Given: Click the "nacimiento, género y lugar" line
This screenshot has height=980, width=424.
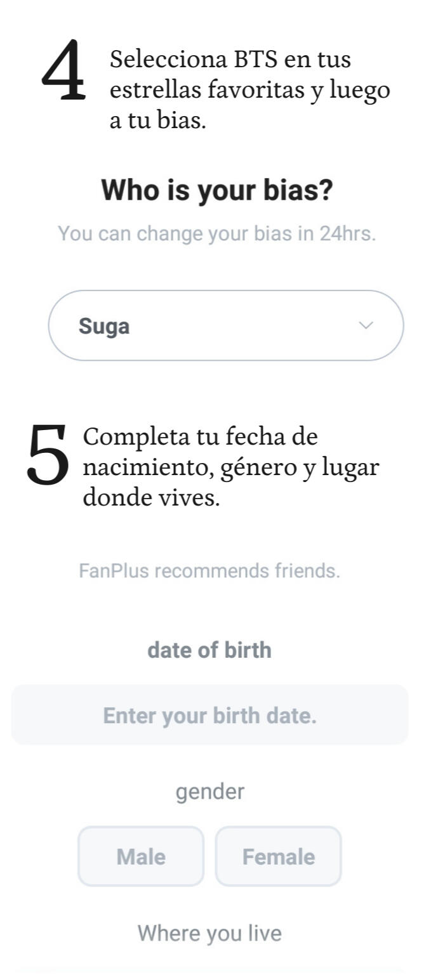Looking at the screenshot, I should tap(231, 467).
